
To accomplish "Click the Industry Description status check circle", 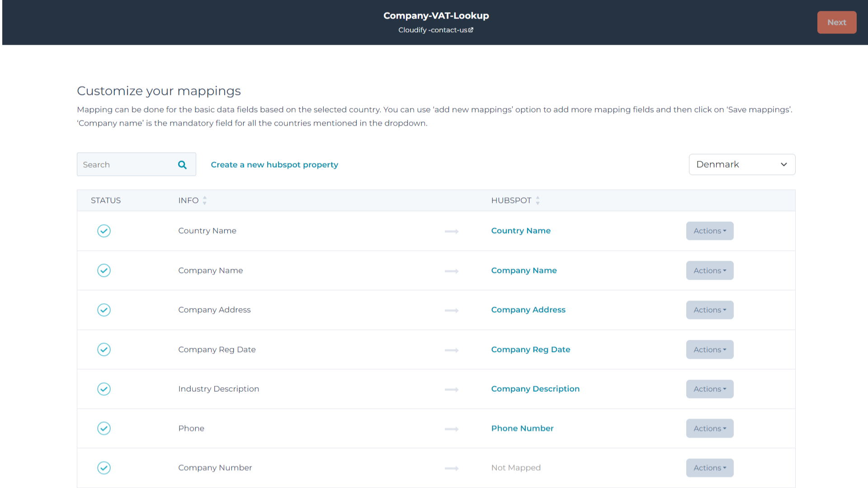I will (x=104, y=389).
